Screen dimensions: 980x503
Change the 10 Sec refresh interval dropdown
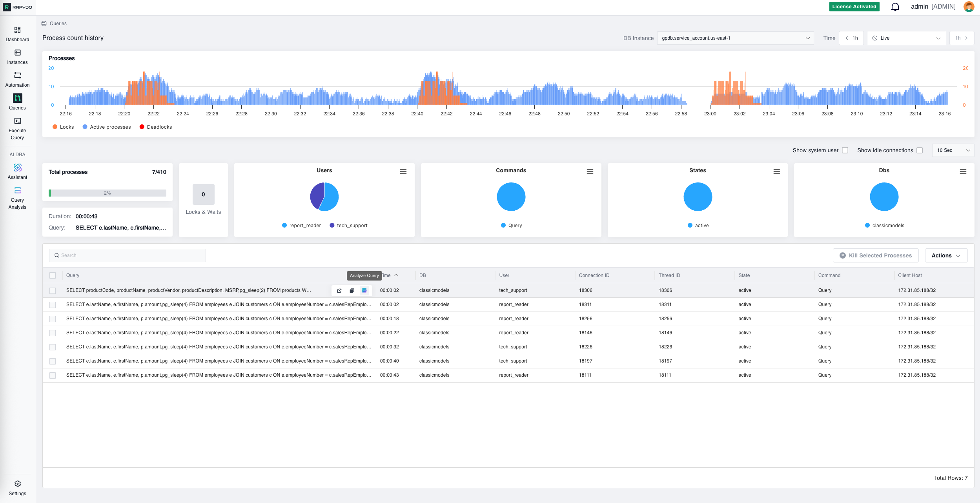953,150
